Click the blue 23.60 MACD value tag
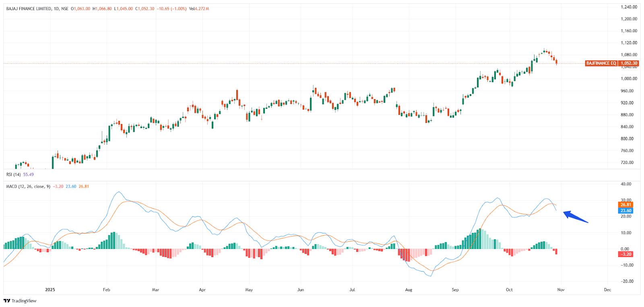The image size is (644, 307). pos(625,211)
